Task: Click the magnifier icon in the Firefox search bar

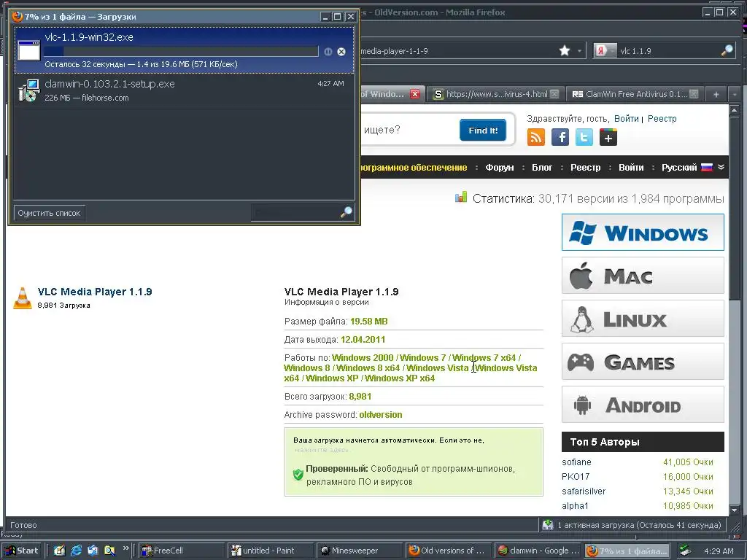Action: [727, 50]
